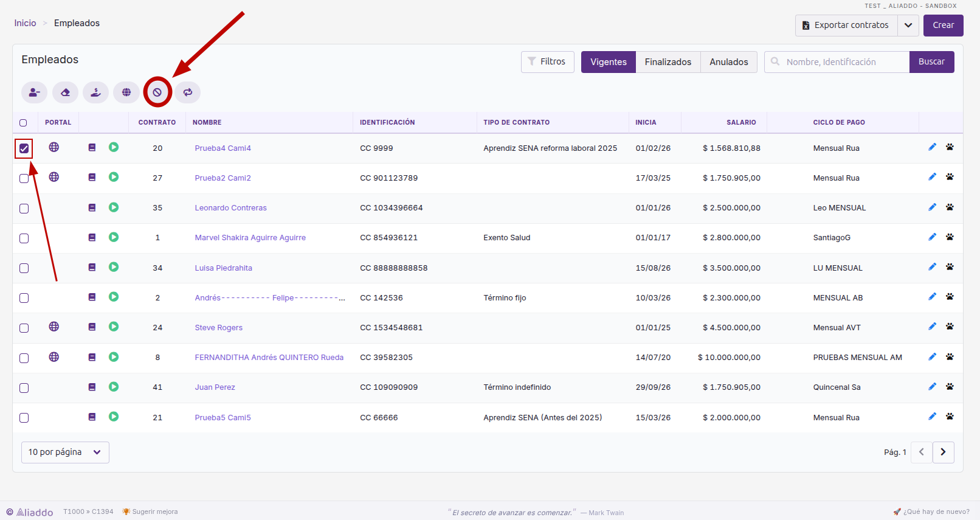Click the globe portal toolbar button
Screen dimensions: 980x520
pos(126,92)
